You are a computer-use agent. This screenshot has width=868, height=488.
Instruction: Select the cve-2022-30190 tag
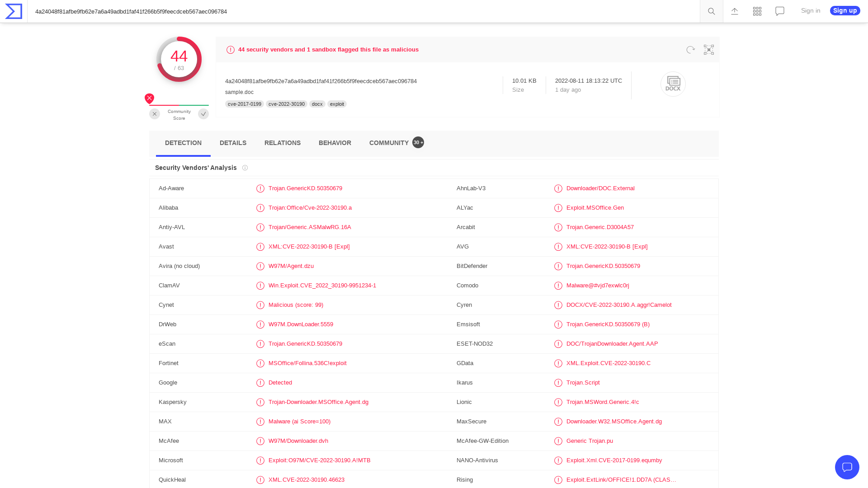click(287, 104)
